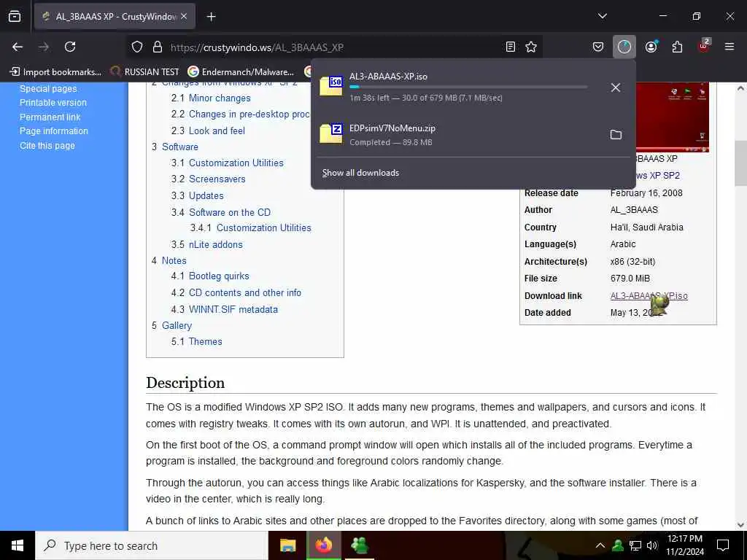
Task: Open Endermanch/Malware bookmark
Action: pyautogui.click(x=241, y=72)
